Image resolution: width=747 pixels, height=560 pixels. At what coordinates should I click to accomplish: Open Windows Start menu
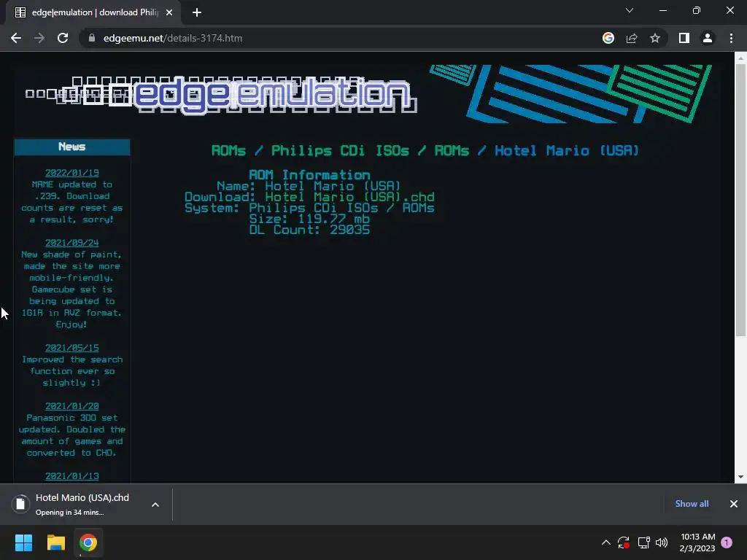(23, 542)
